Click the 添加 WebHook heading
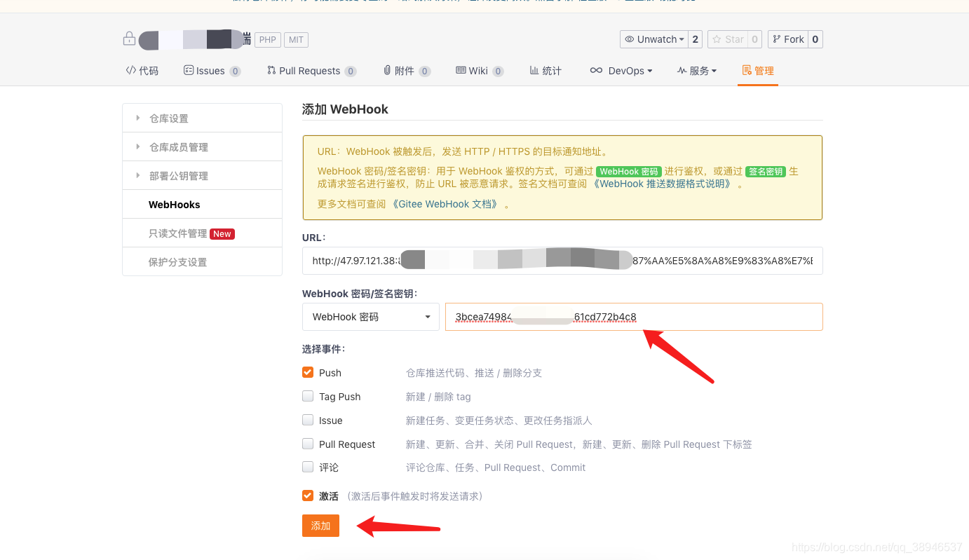 tap(345, 109)
